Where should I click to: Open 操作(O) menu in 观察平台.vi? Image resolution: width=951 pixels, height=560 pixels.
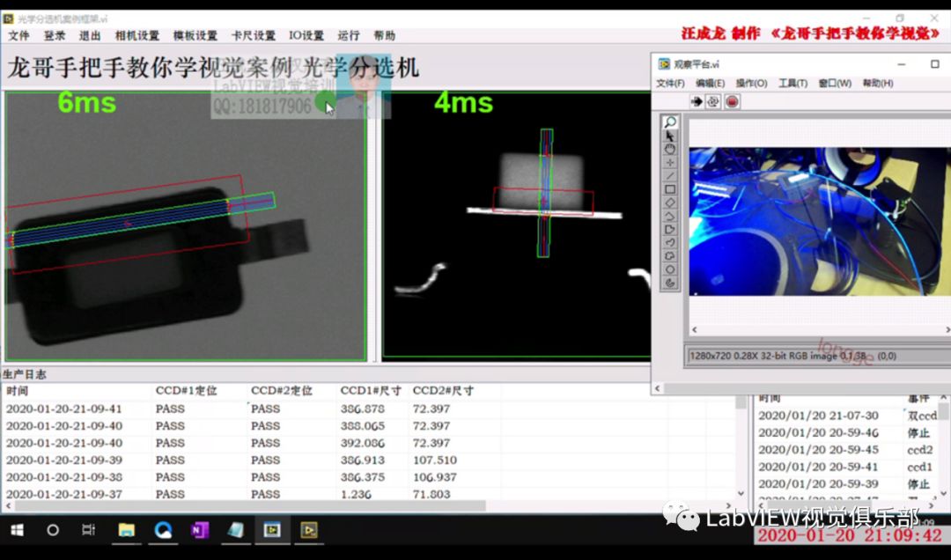[x=751, y=83]
